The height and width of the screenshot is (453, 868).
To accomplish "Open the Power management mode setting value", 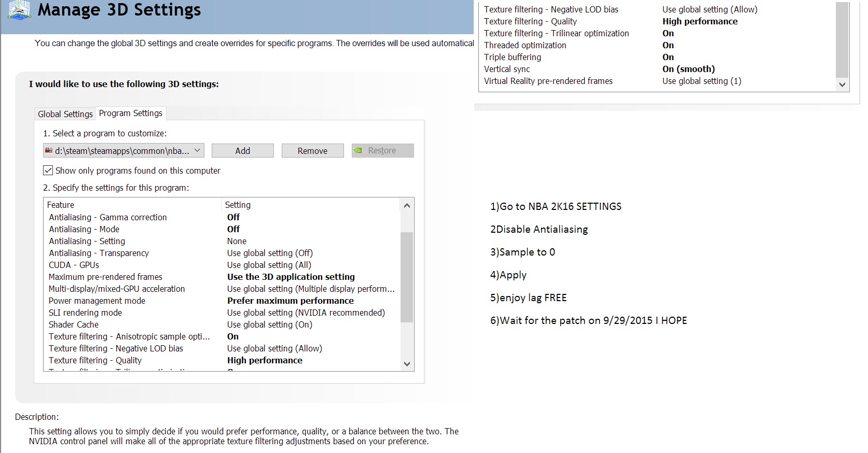I will click(290, 301).
